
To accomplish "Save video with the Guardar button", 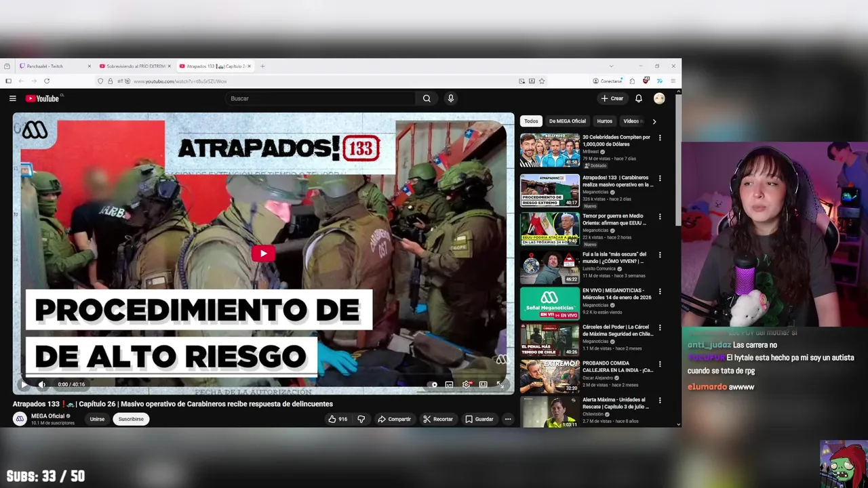I will click(x=479, y=419).
